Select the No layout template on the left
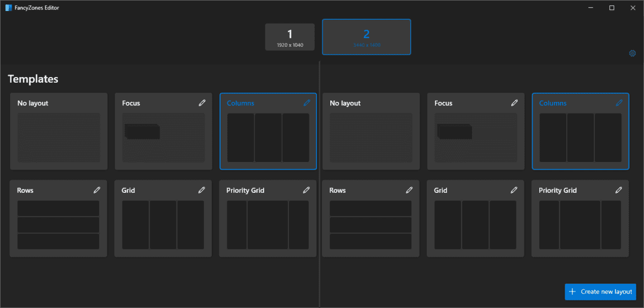The width and height of the screenshot is (644, 308). 58,138
